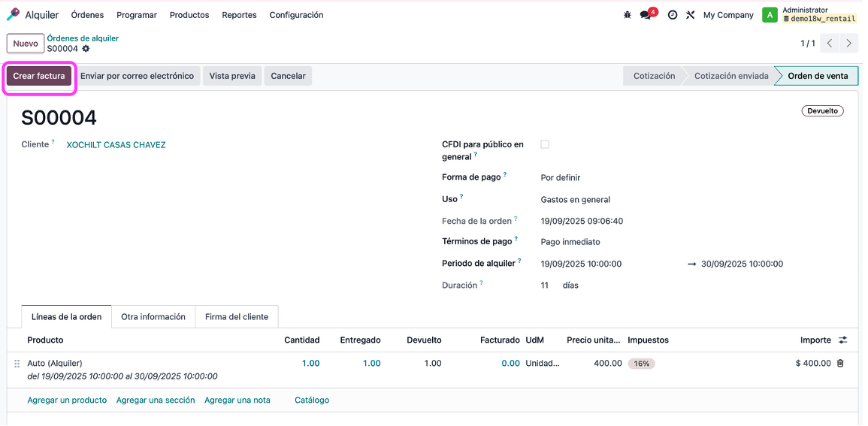The height and width of the screenshot is (426, 868).
Task: Open the Configuración menu
Action: point(296,15)
